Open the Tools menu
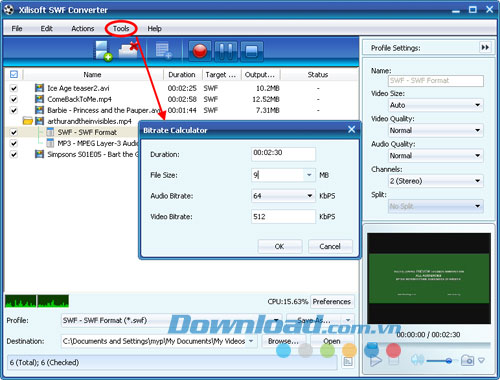Screen dimensions: 500x380 pos(121,29)
